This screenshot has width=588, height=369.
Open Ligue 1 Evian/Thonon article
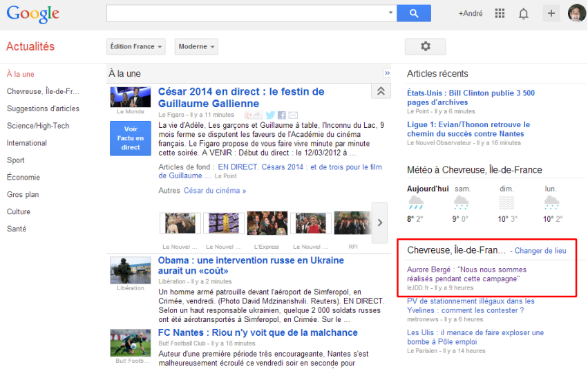[x=468, y=129]
